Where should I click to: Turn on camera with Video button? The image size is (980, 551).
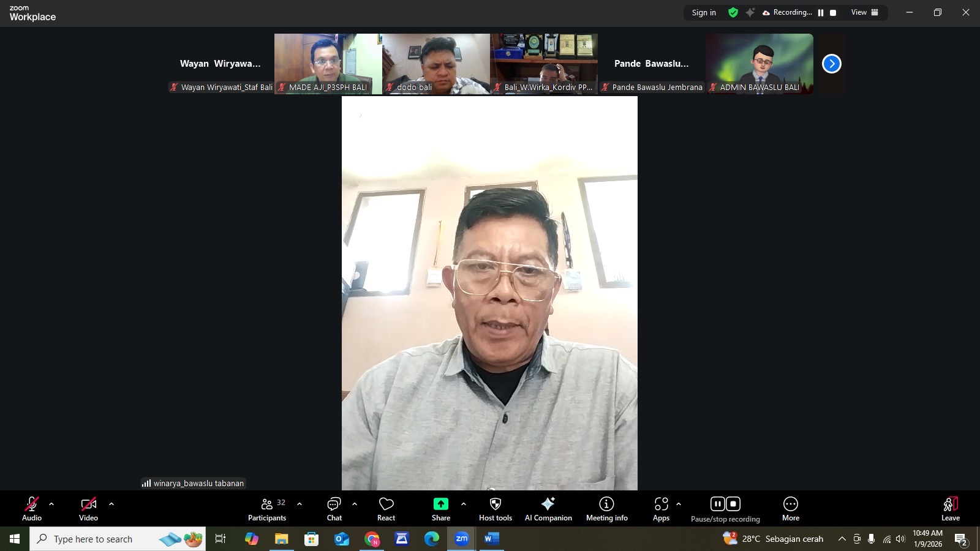pos(88,509)
